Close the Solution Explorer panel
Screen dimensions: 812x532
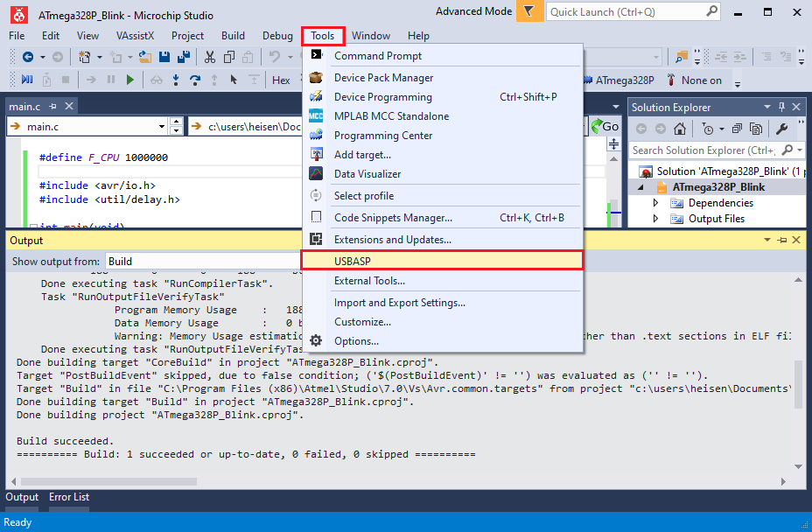point(796,108)
